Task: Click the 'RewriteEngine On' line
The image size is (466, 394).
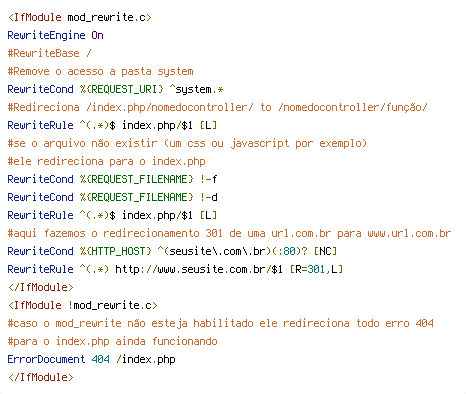Action: click(55, 35)
